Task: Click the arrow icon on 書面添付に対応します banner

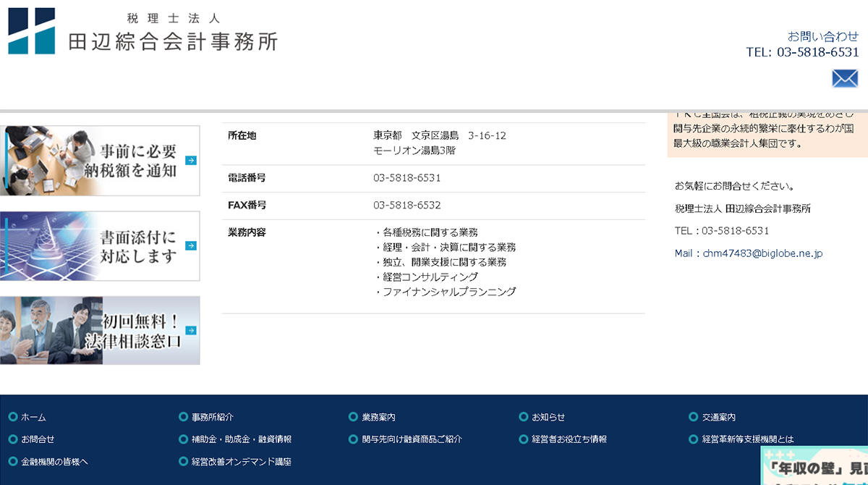Action: 190,246
